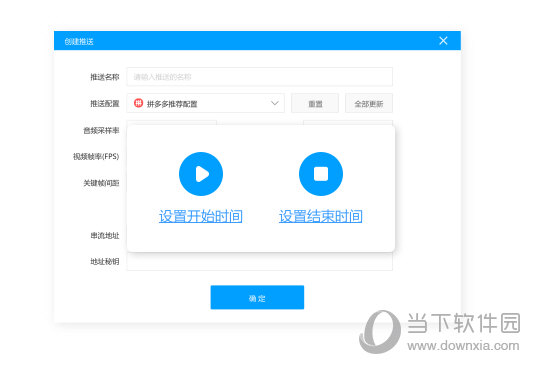Screen dimensions: 544x375
Task: Click the 推送名称 label
Action: 105,77
